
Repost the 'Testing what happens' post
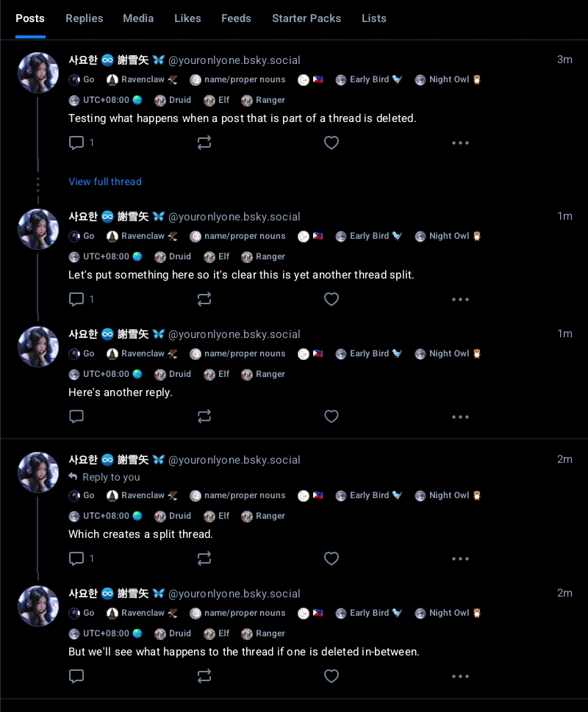click(204, 143)
